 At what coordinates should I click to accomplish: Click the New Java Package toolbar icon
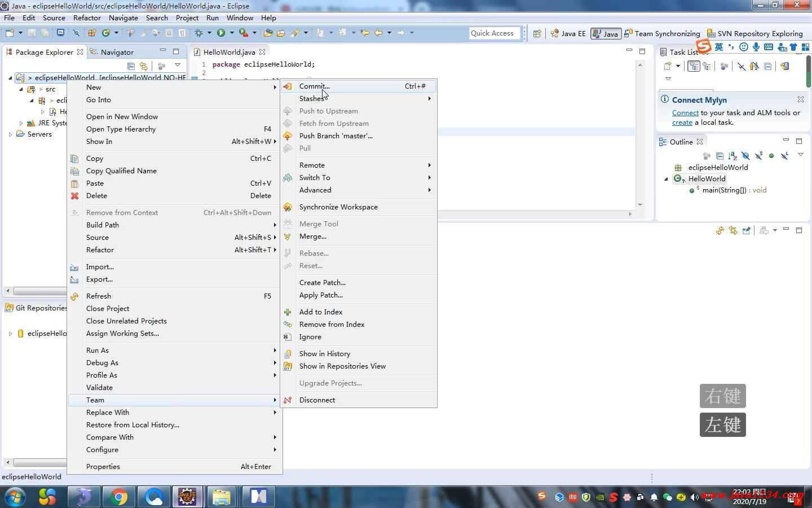point(92,33)
